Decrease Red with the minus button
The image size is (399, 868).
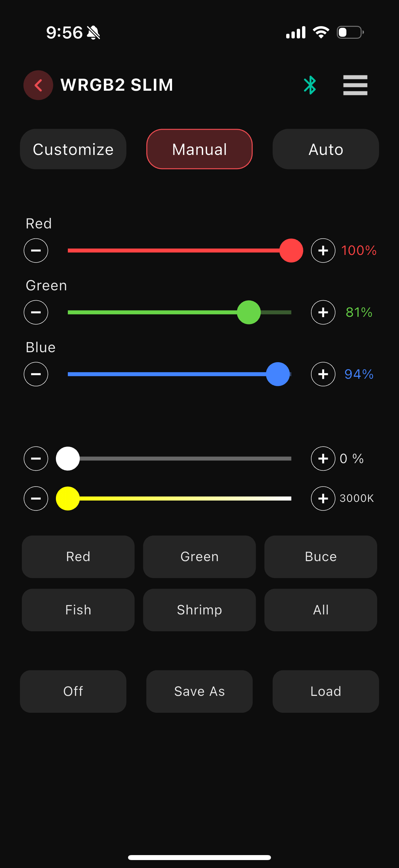click(36, 250)
